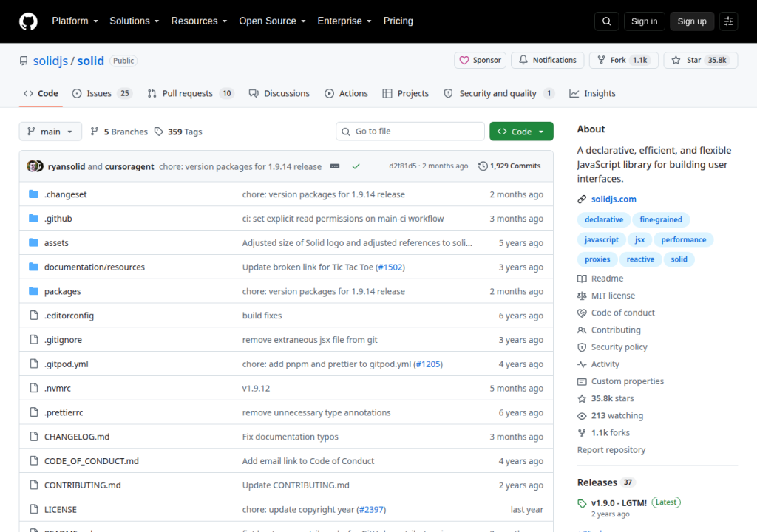Switch to the Code tab

41,94
